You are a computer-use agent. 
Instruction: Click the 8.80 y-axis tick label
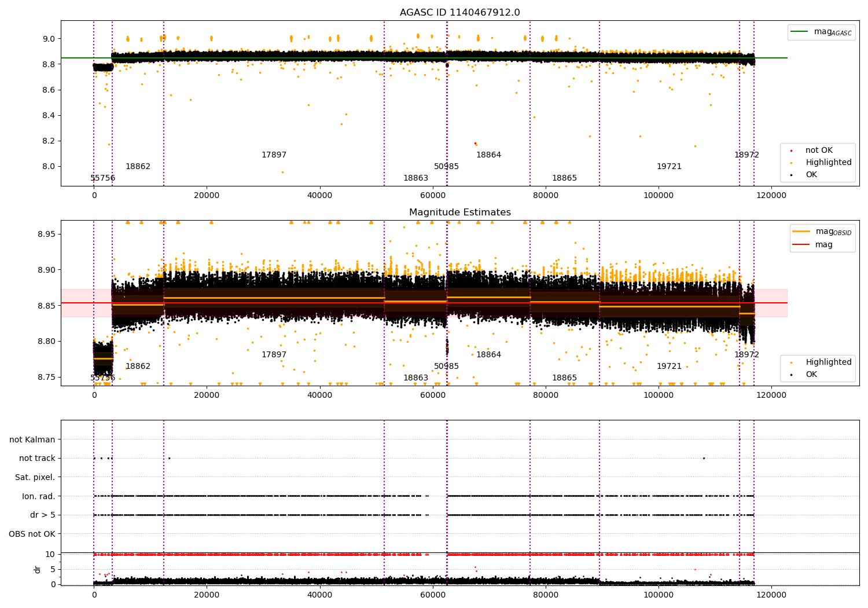(46, 342)
